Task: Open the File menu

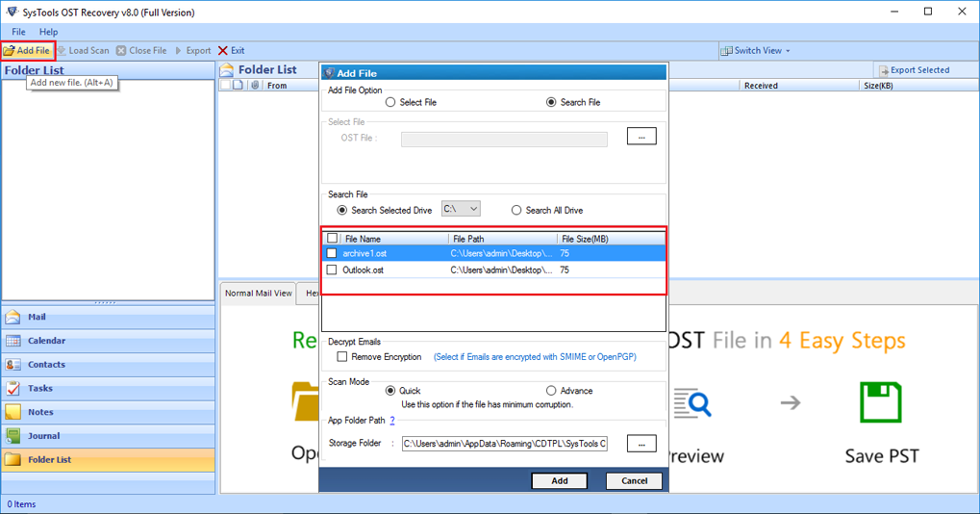Action: [x=18, y=32]
